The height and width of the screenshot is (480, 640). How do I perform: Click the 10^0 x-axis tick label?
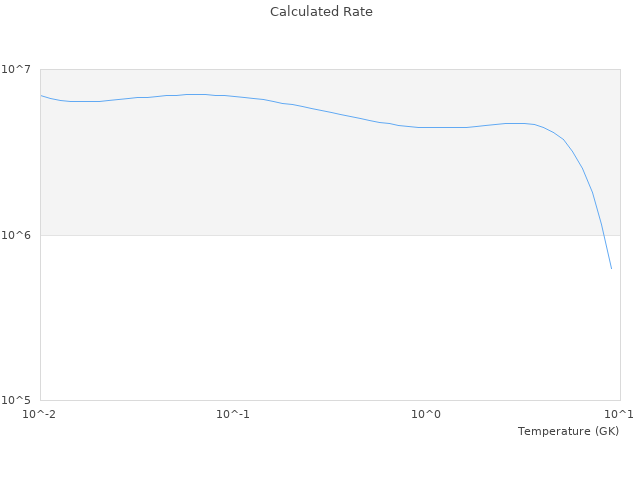427,414
